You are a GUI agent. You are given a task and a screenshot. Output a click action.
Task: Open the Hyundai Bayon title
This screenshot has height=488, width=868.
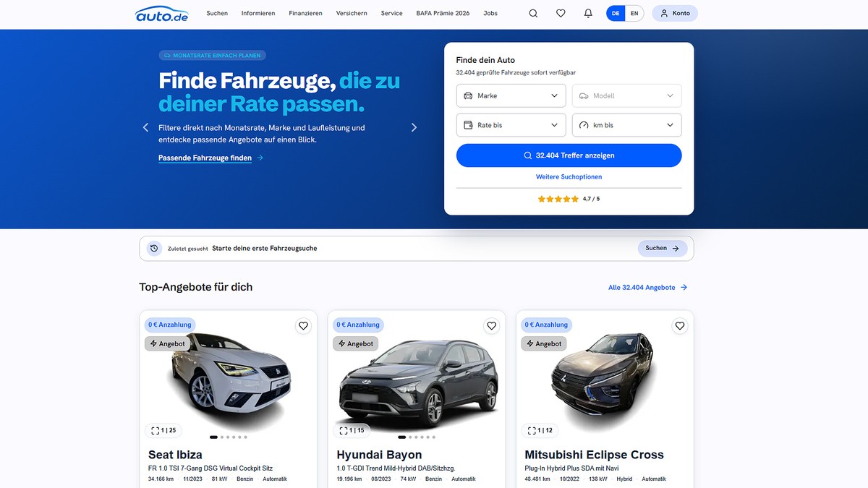(x=379, y=455)
